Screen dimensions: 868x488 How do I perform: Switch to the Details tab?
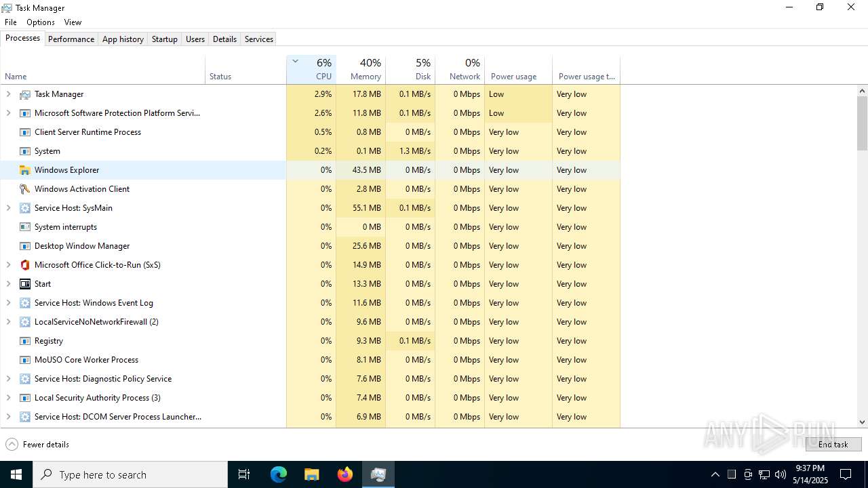pos(224,39)
